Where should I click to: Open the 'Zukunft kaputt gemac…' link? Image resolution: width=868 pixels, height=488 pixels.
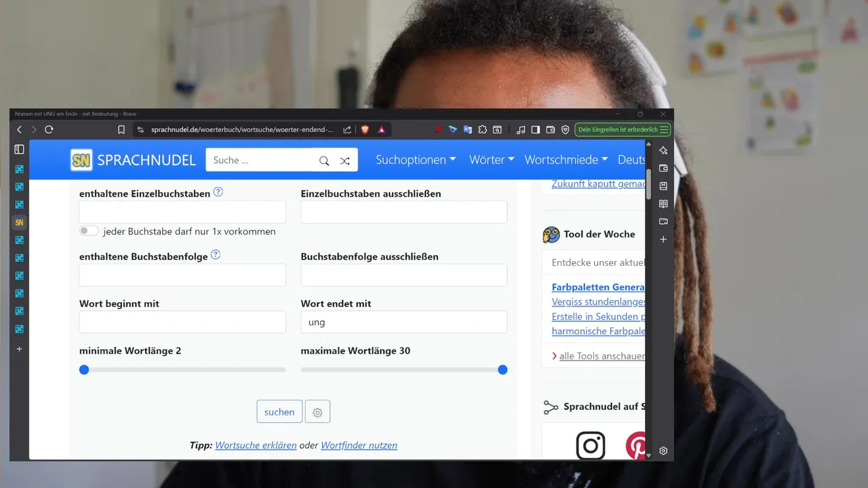(598, 184)
